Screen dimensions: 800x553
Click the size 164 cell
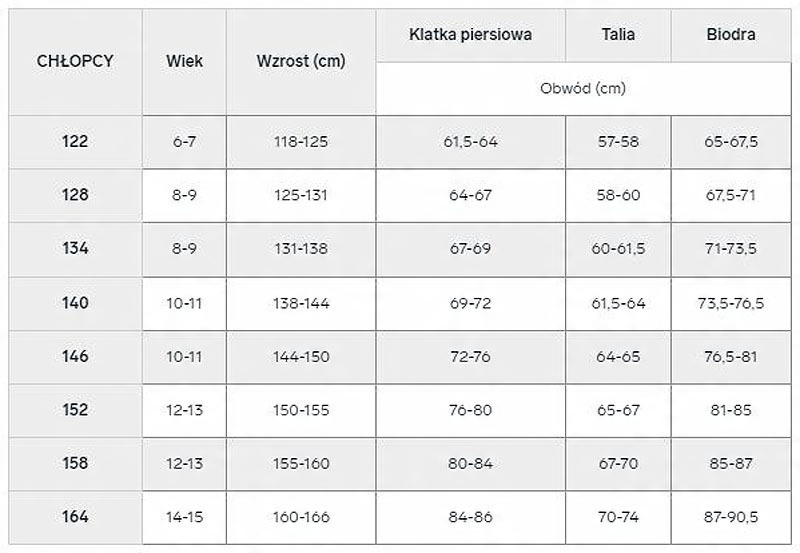pyautogui.click(x=74, y=517)
